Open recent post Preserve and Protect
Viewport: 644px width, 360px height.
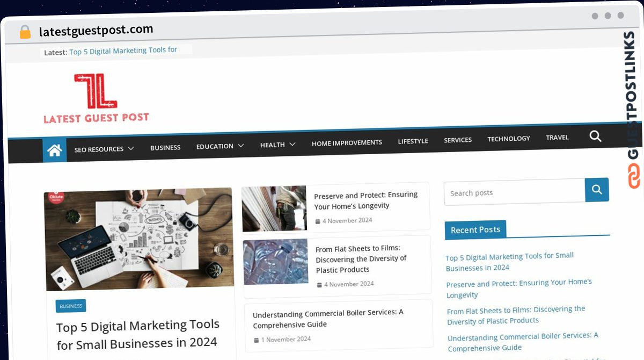pos(519,289)
